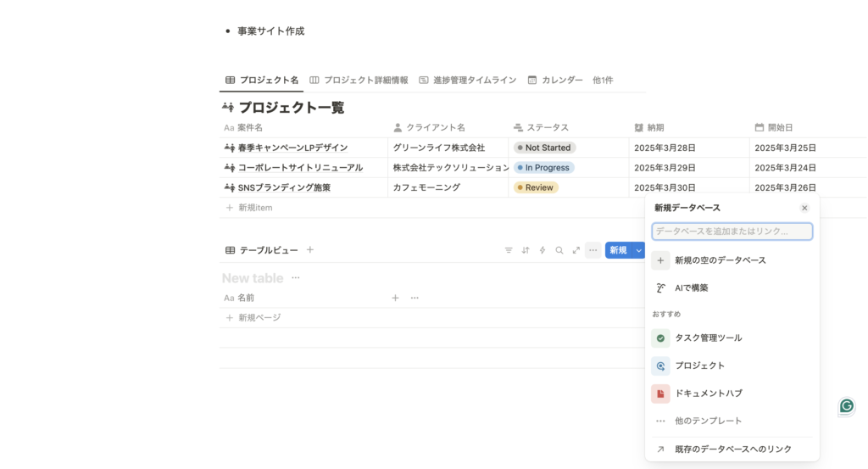Open the filter icon in table toolbar

pos(509,250)
